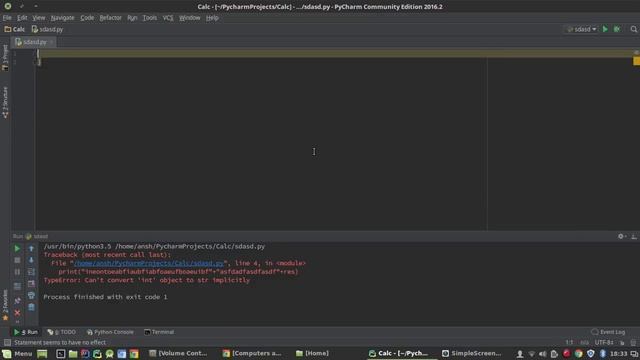This screenshot has width=640, height=360.
Task: Switch to the Computers taskbar window
Action: coord(252,353)
